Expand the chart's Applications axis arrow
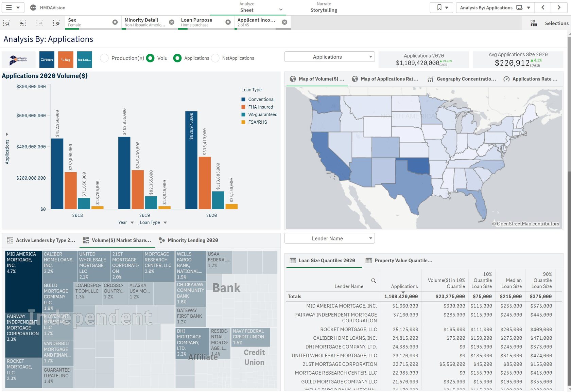 [7, 134]
